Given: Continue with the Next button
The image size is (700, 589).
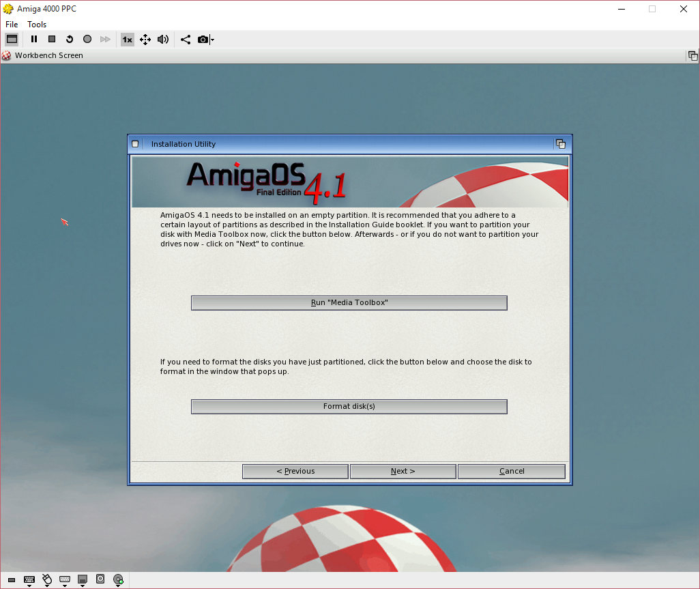Looking at the screenshot, I should tap(403, 471).
